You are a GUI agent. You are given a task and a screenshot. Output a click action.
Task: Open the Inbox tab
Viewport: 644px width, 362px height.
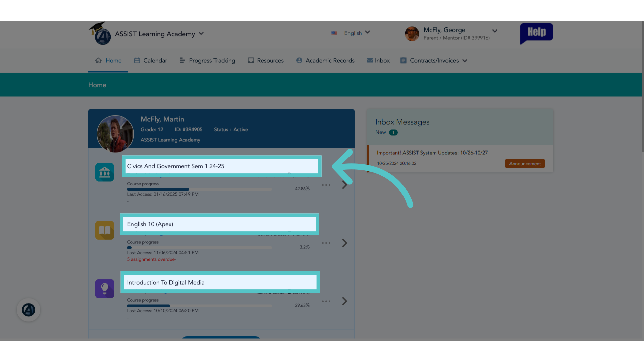coord(378,61)
